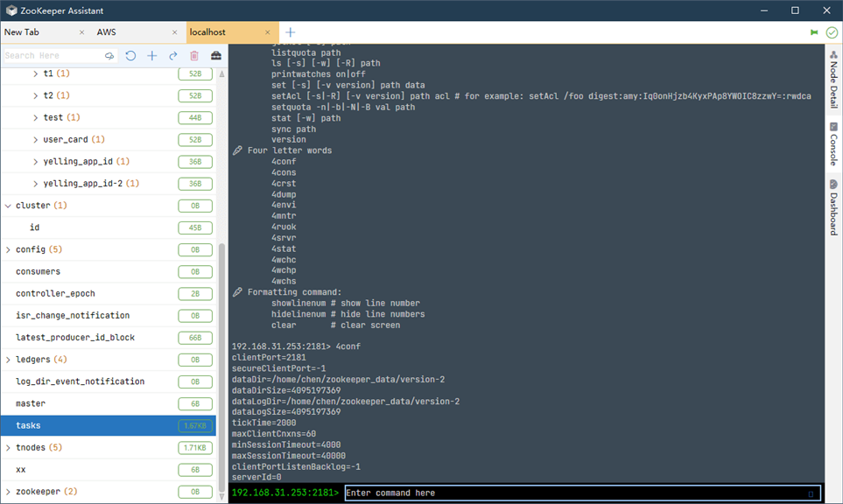Focus the Enter command here input
The height and width of the screenshot is (504, 843).
[582, 493]
